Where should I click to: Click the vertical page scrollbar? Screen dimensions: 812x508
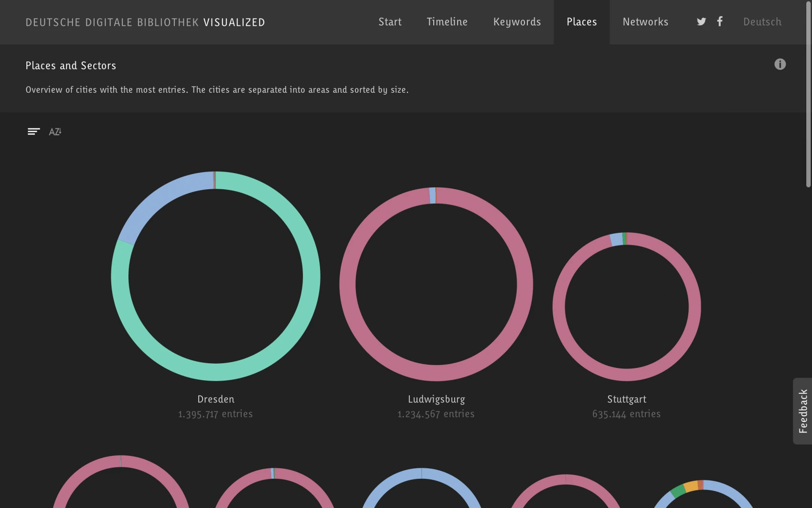(808, 96)
